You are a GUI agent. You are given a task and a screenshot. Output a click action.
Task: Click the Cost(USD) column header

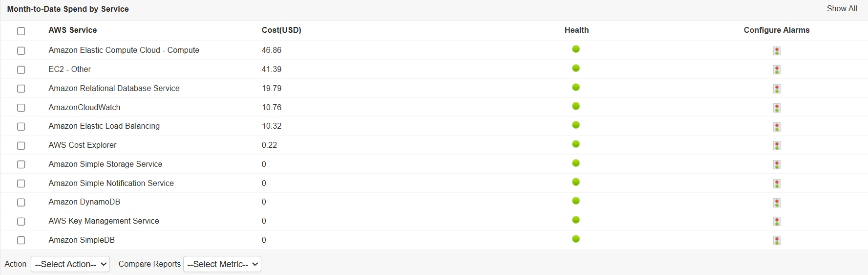coord(281,30)
